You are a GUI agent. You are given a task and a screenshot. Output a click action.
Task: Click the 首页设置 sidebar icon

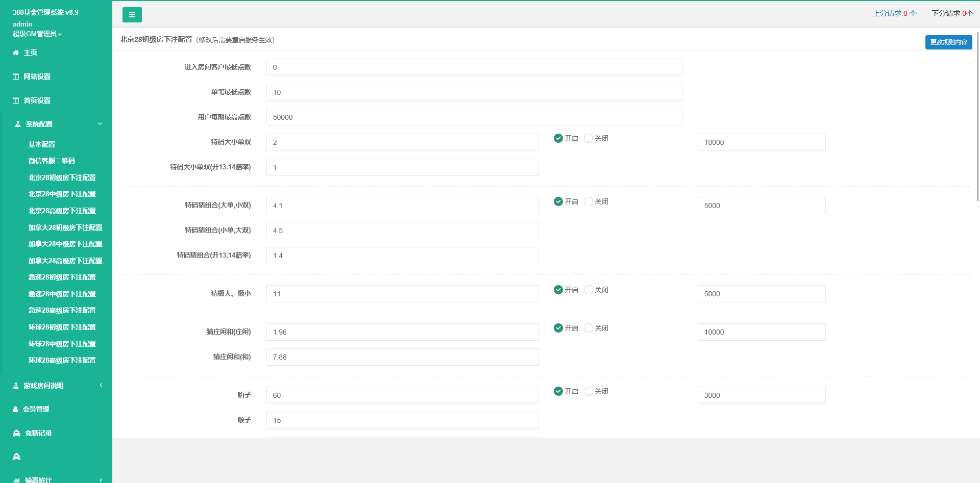[16, 100]
